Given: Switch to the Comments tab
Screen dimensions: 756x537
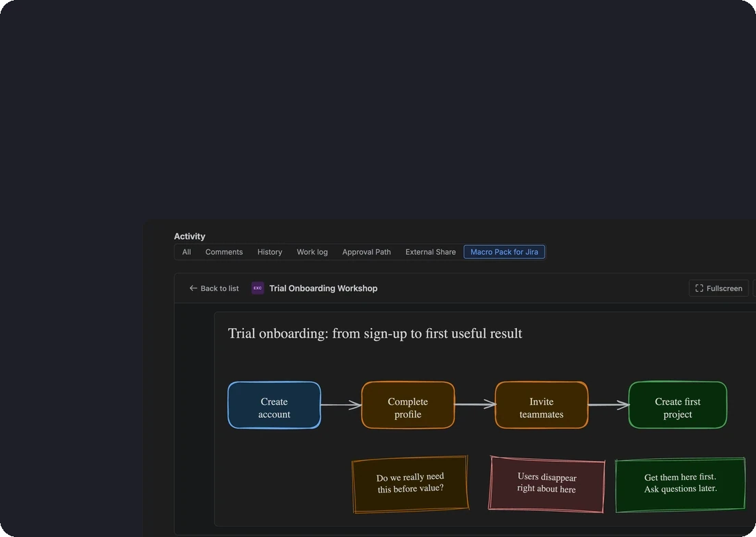Looking at the screenshot, I should tap(224, 252).
